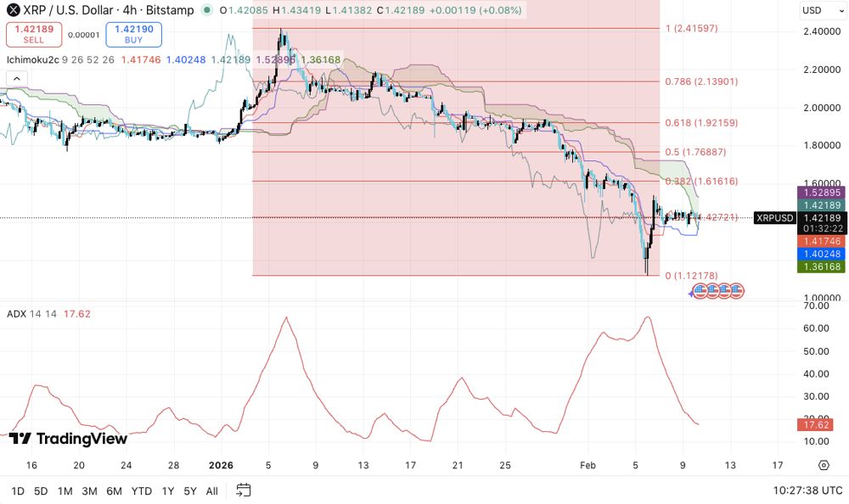
Task: Switch to the YTD range
Action: tap(141, 490)
